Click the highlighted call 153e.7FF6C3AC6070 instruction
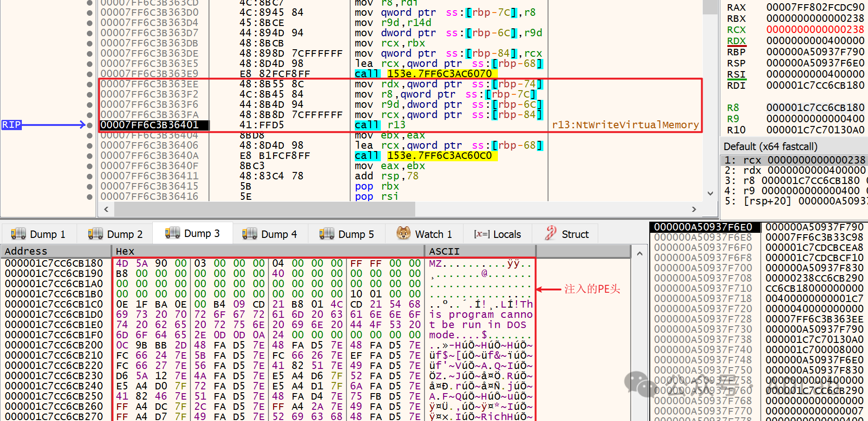This screenshot has width=868, height=421. [x=425, y=74]
